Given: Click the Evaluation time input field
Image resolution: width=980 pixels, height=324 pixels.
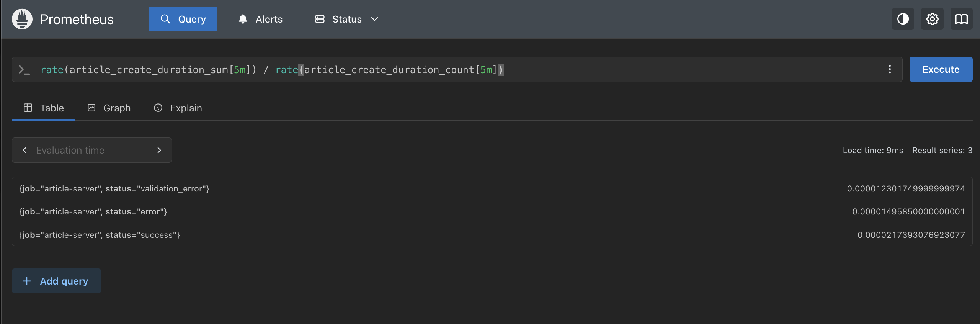Looking at the screenshot, I should coord(92,150).
